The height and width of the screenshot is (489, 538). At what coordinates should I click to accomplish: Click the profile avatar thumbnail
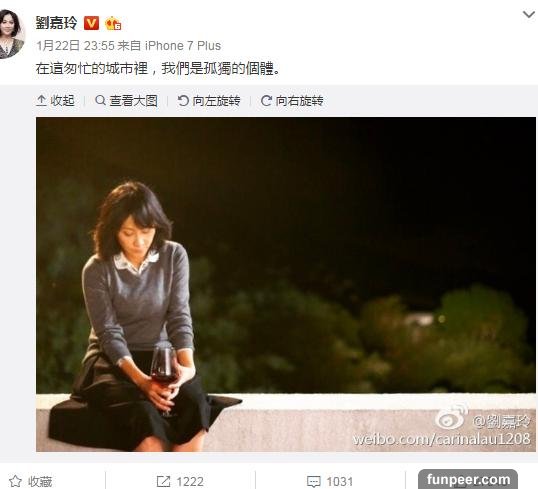(x=11, y=34)
